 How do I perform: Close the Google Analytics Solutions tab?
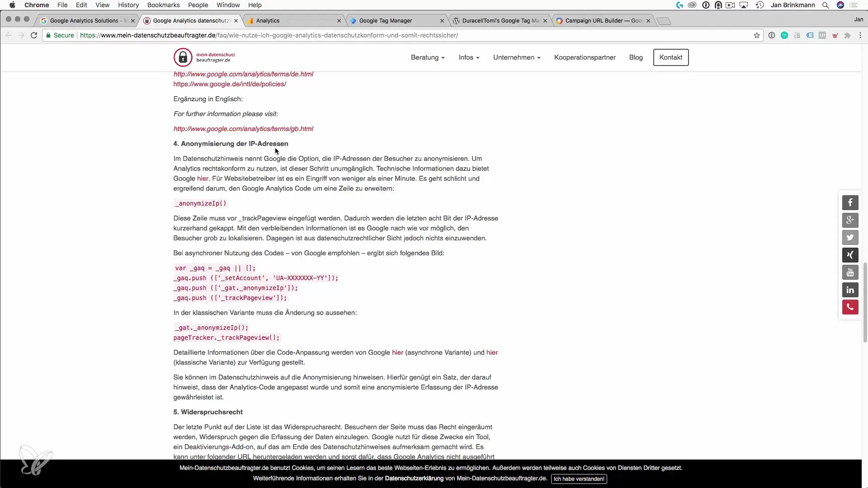coord(133,21)
